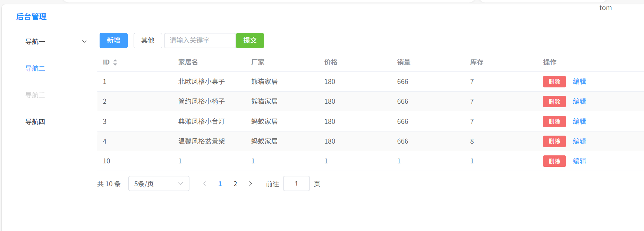The height and width of the screenshot is (231, 644).
Task: Edit the row with ID 10
Action: (579, 161)
